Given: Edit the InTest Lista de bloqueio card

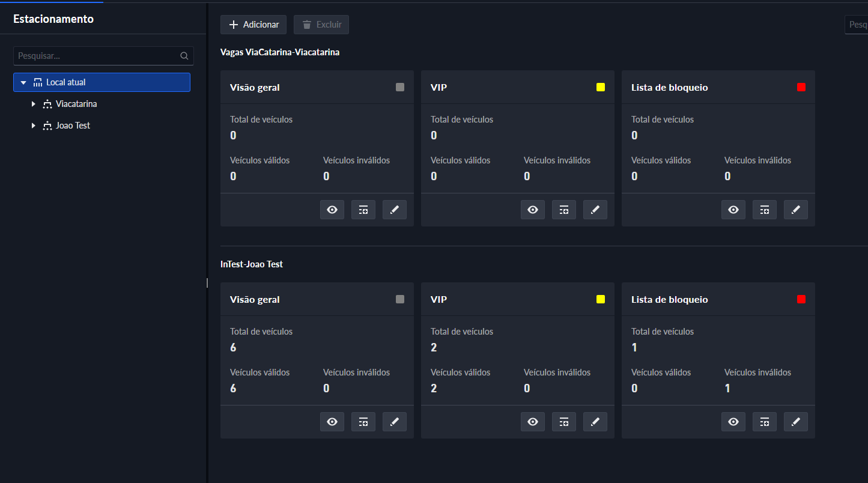Looking at the screenshot, I should (x=795, y=422).
